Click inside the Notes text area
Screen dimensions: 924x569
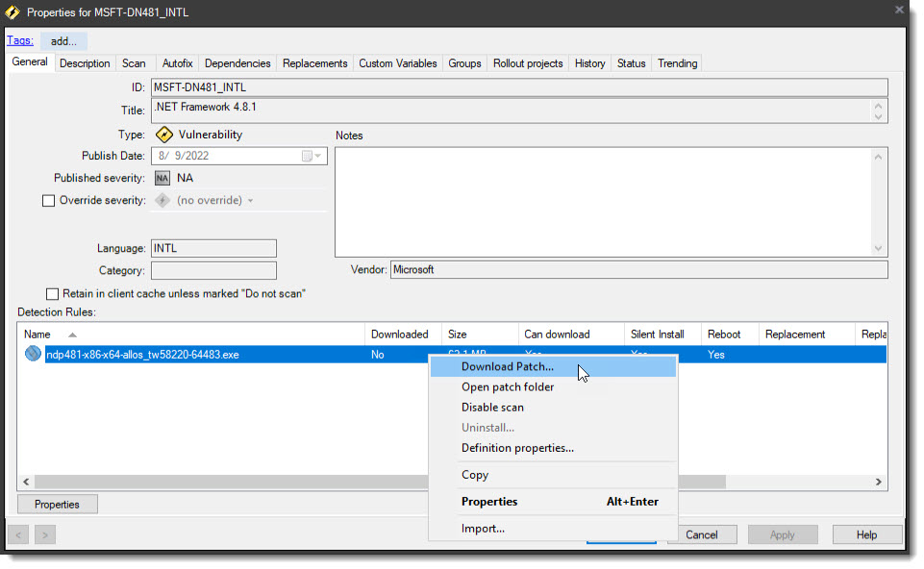(x=606, y=202)
